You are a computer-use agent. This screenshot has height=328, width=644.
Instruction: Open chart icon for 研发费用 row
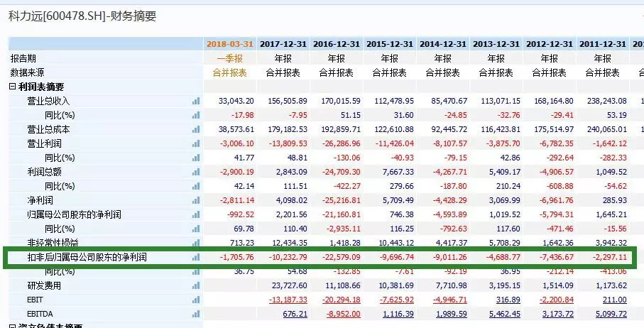(x=196, y=285)
